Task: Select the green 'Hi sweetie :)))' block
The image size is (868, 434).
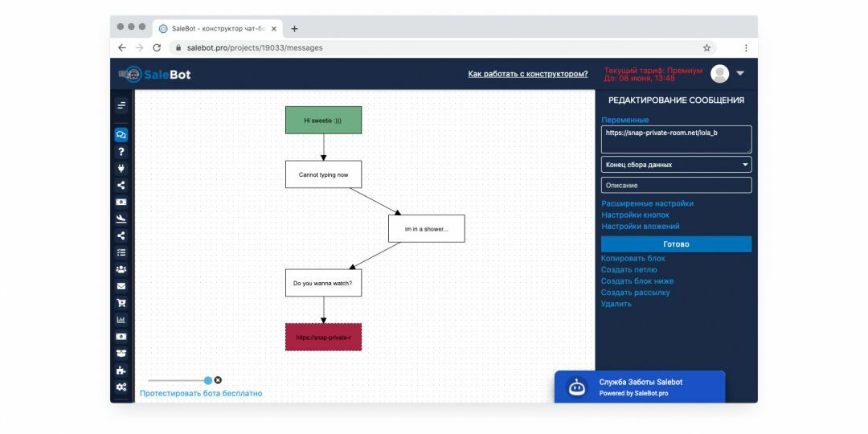Action: pos(323,120)
